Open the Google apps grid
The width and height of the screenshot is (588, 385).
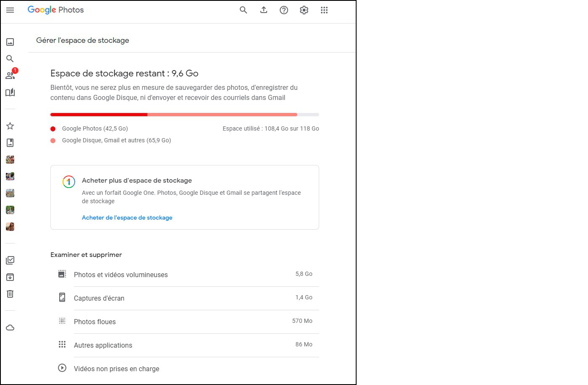pos(324,10)
